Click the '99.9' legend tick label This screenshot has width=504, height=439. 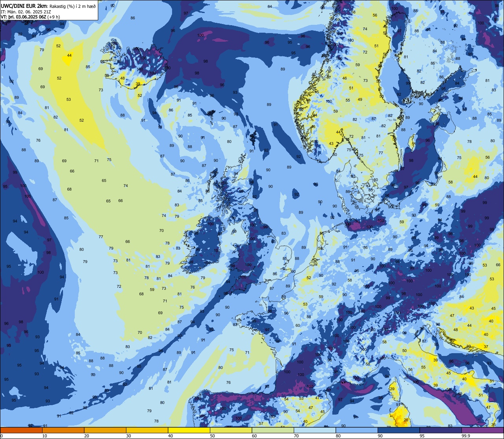(x=466, y=435)
